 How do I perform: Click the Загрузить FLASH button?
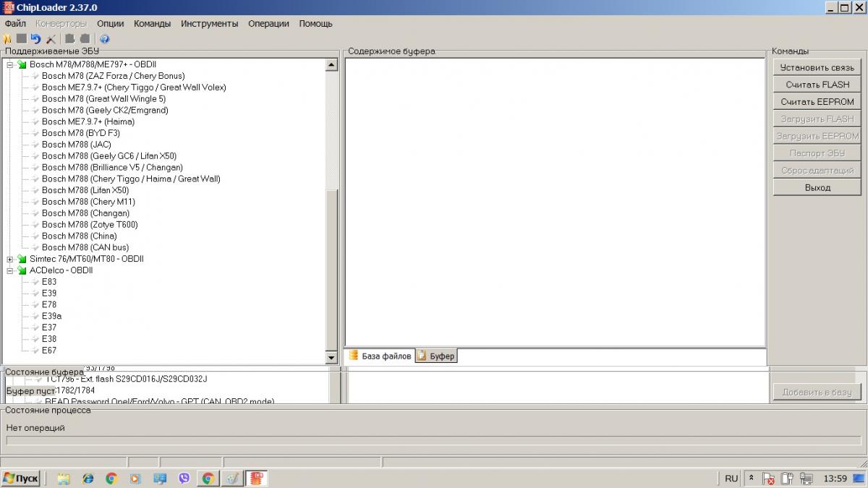pos(817,119)
